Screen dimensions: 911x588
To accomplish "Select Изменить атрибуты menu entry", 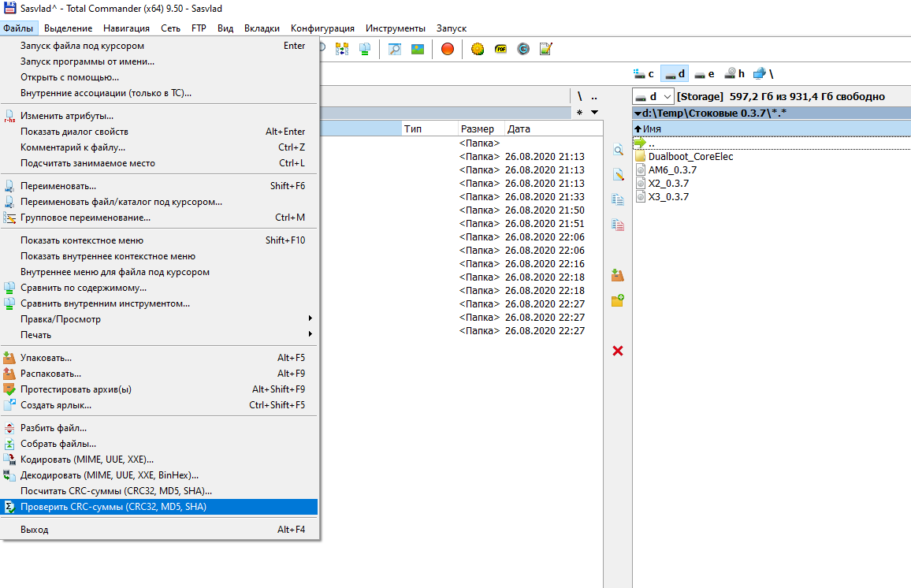I will (x=159, y=116).
